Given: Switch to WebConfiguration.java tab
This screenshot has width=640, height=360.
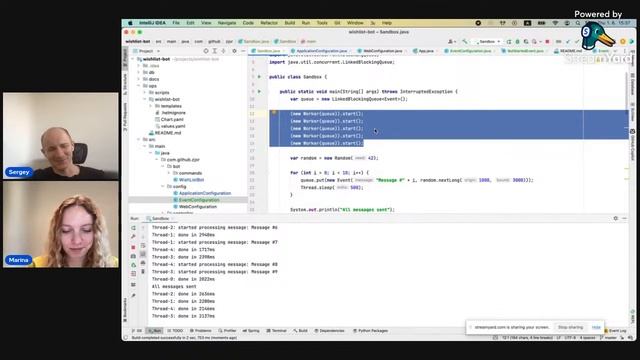Looking at the screenshot, I should coord(382,51).
